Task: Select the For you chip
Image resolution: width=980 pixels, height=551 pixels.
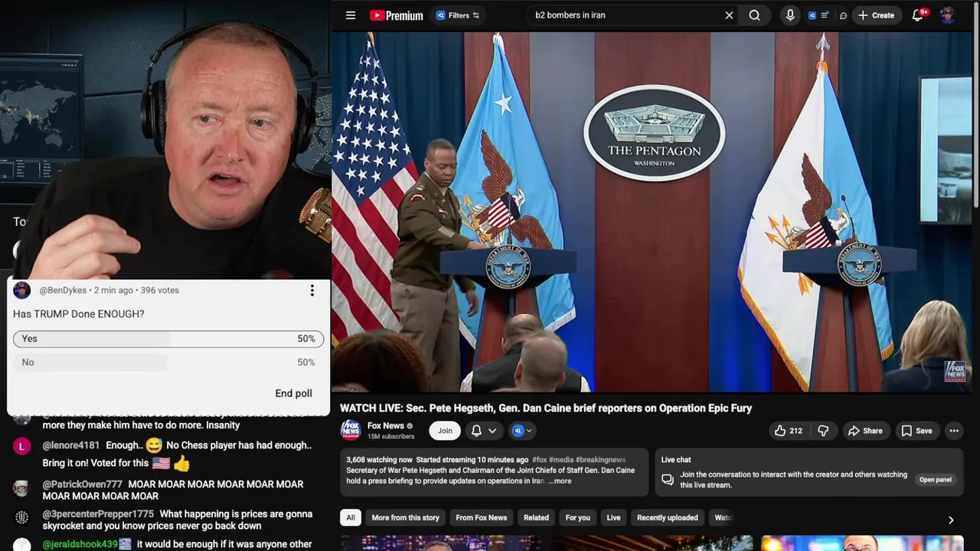Action: tap(577, 518)
